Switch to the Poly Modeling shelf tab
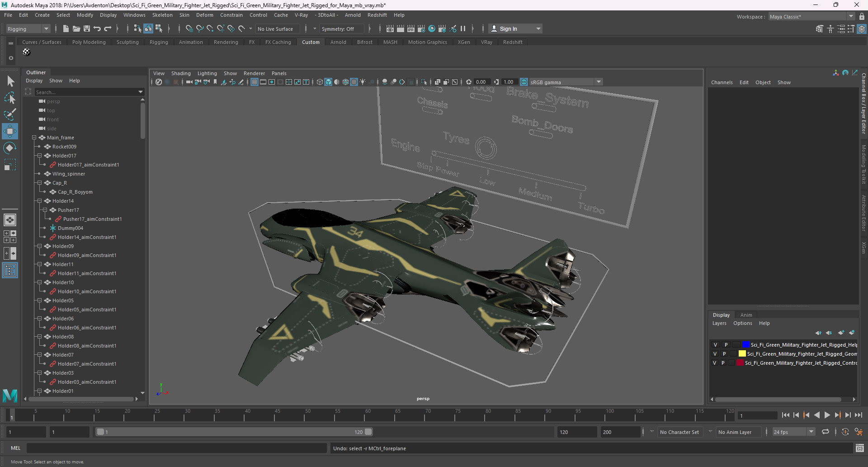 [x=89, y=42]
